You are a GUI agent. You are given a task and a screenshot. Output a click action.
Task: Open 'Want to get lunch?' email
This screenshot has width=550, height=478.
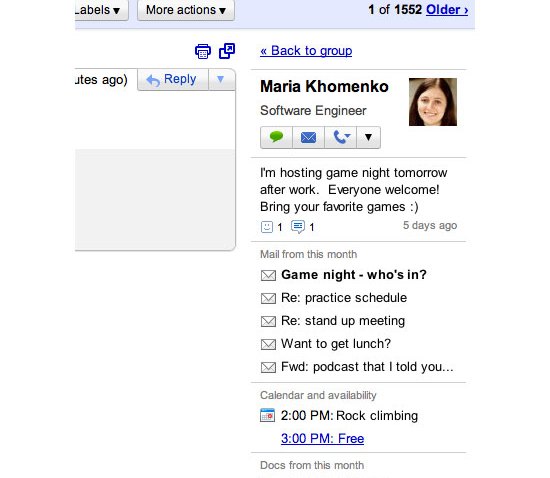pos(336,344)
